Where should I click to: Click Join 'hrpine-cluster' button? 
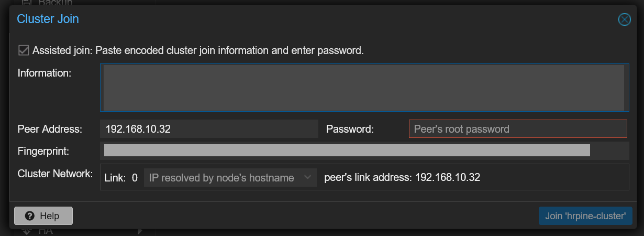(x=585, y=216)
